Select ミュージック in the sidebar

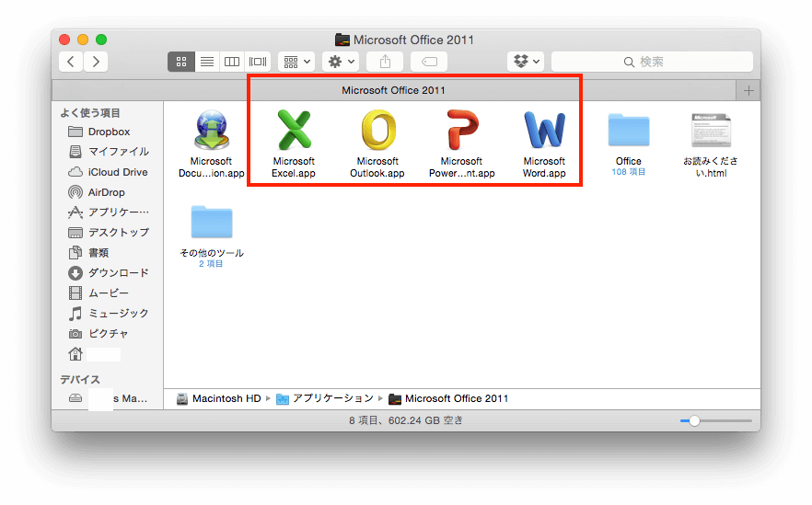point(108,313)
